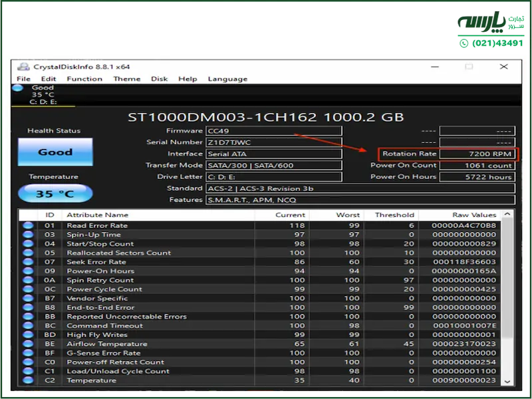Click the Firmware field CC49
Screen dimensions: 532x399
[273, 131]
